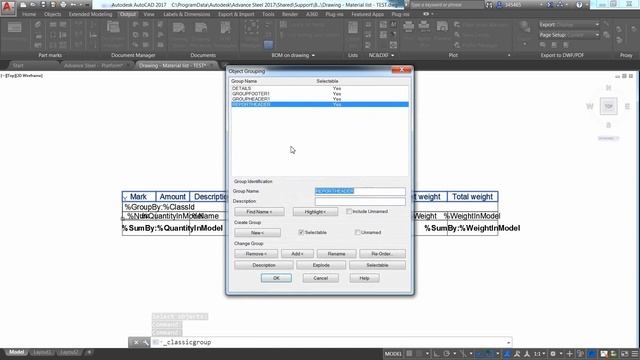Click the New < button under Create Group
The height and width of the screenshot is (360, 640).
tap(257, 233)
